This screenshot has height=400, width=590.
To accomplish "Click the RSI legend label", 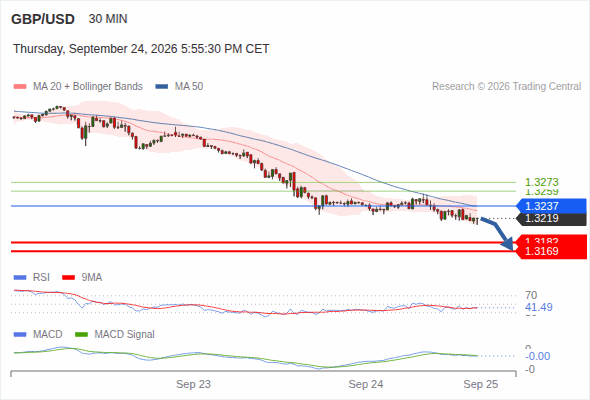I will coord(41,278).
